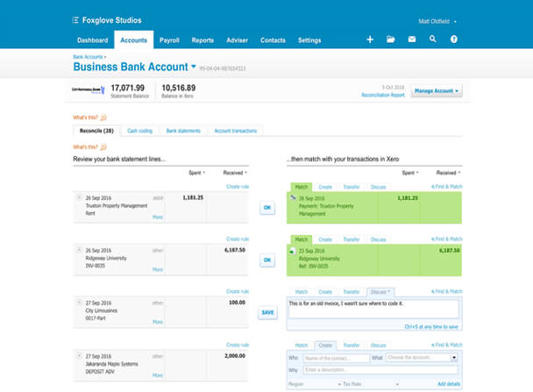Click the Who contact name field

pos(336,358)
